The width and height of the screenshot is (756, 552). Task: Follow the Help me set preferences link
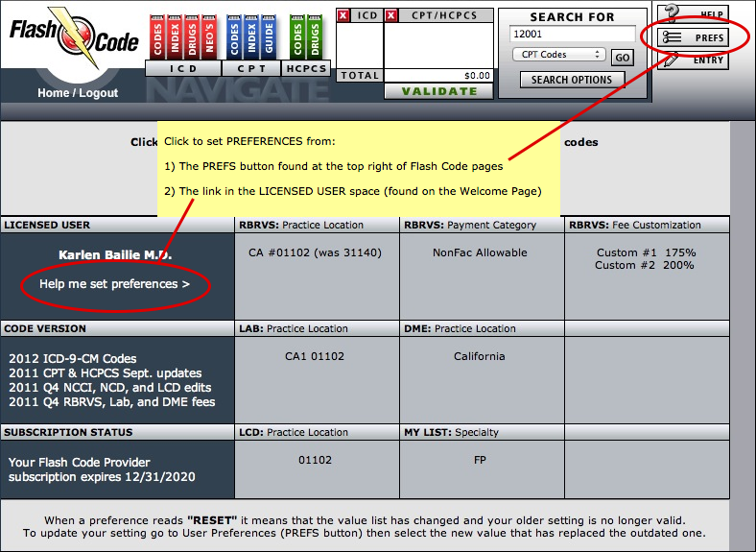(115, 284)
